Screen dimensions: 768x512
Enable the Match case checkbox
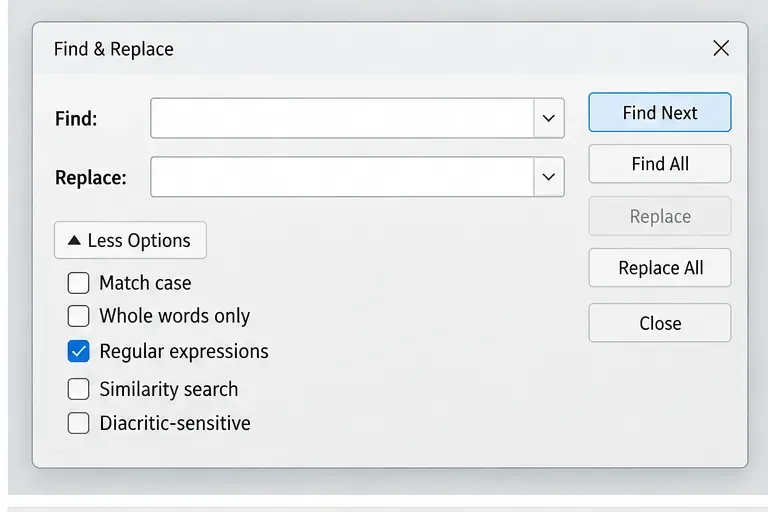(78, 283)
